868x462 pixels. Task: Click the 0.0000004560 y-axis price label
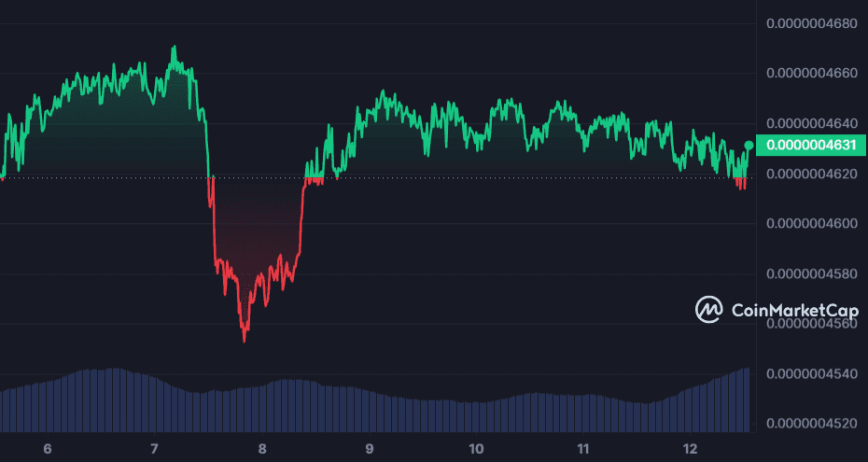(811, 325)
